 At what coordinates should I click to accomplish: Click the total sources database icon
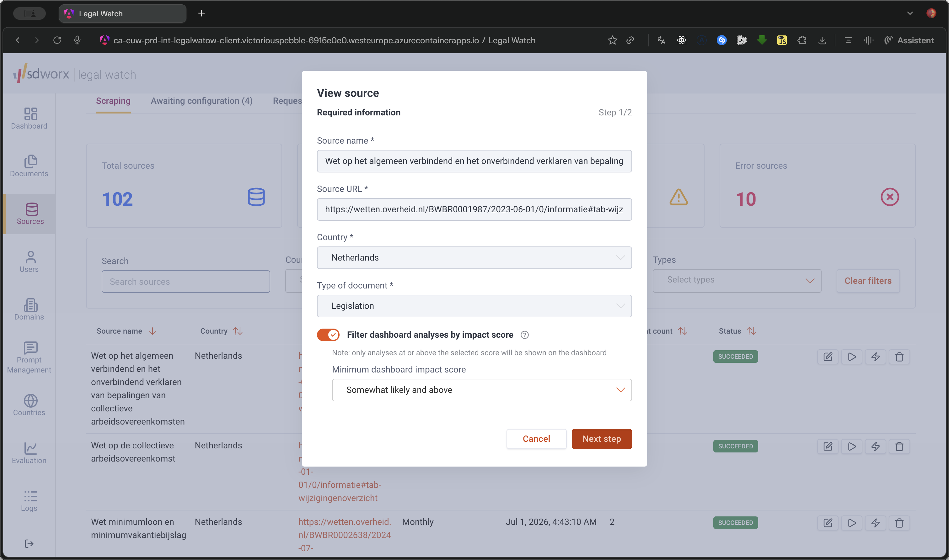(256, 197)
